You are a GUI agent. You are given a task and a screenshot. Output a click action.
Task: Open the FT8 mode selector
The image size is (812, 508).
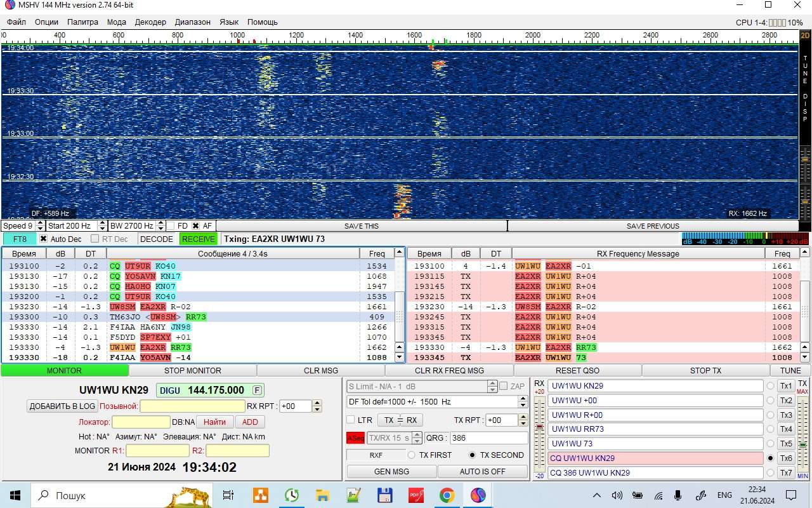click(20, 239)
